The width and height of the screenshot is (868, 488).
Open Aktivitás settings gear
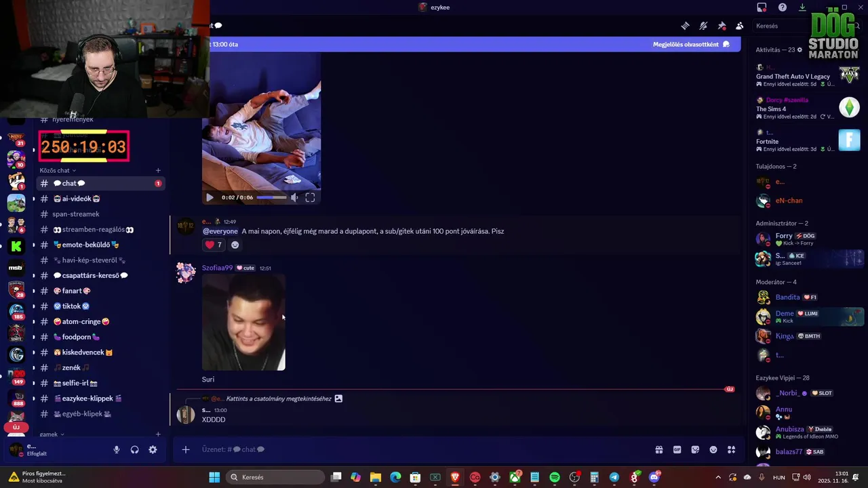click(800, 49)
